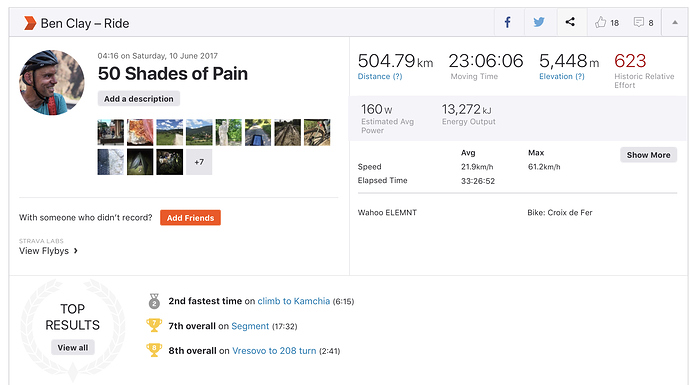Open the climb to Kamchia segment link
Image resolution: width=690 pixels, height=385 pixels.
coord(294,301)
